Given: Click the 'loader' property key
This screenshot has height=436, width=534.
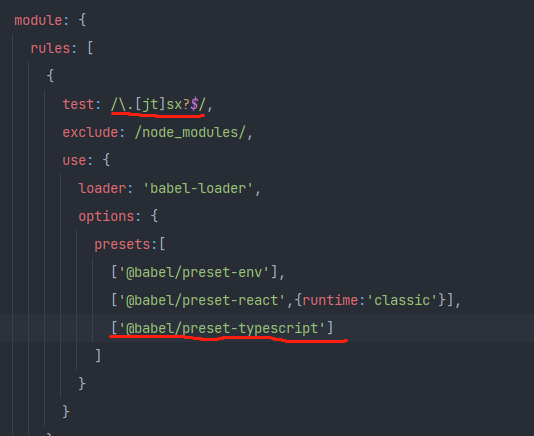Looking at the screenshot, I should click(102, 188).
